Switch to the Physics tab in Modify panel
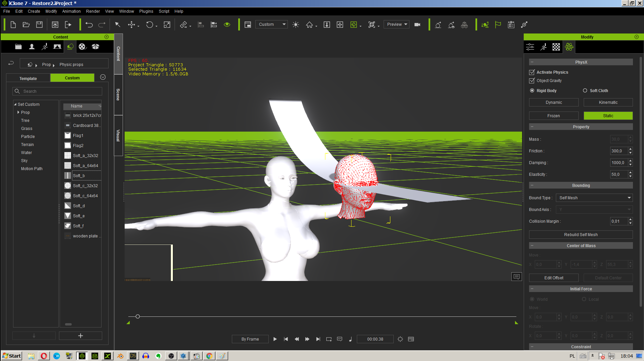644x361 pixels. point(569,47)
